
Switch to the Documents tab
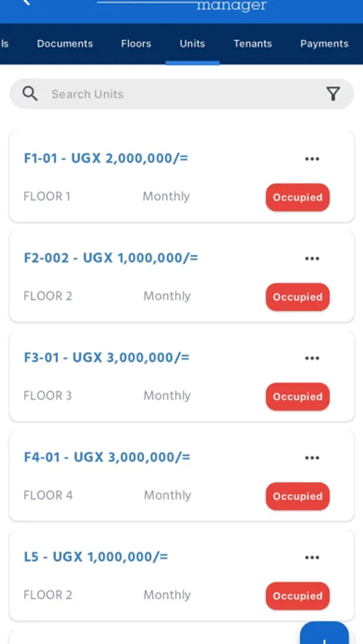point(65,44)
